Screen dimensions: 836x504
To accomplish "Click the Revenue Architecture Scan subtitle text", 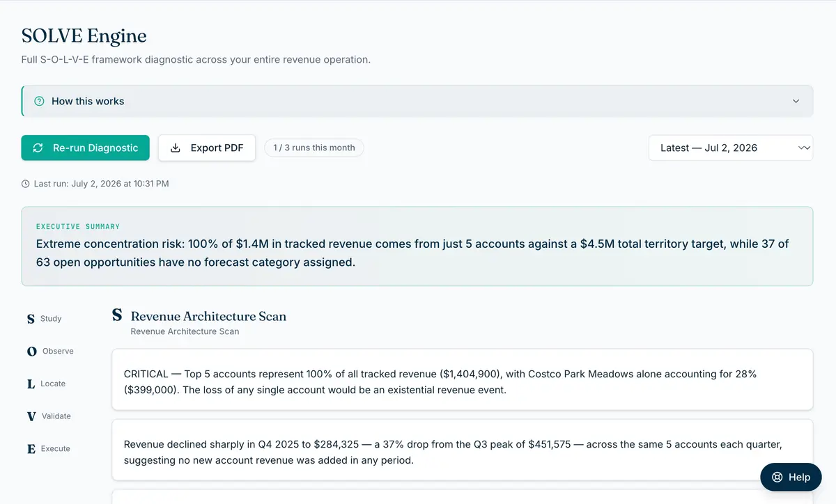I will [185, 331].
